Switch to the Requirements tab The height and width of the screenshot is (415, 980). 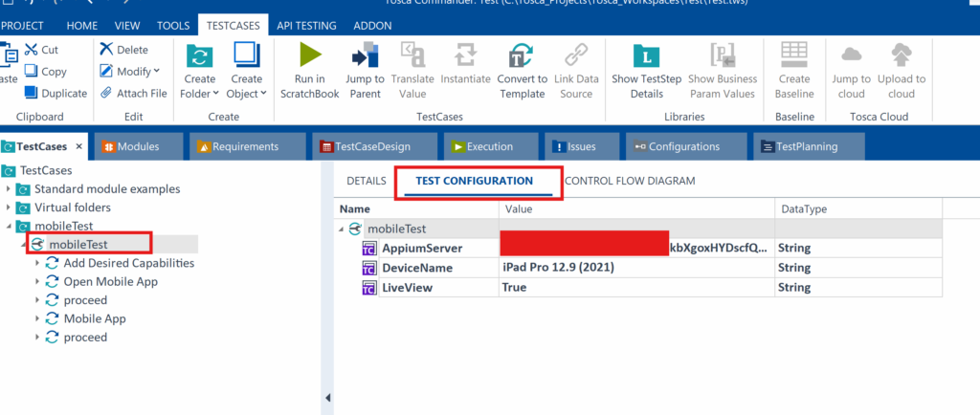pyautogui.click(x=246, y=146)
